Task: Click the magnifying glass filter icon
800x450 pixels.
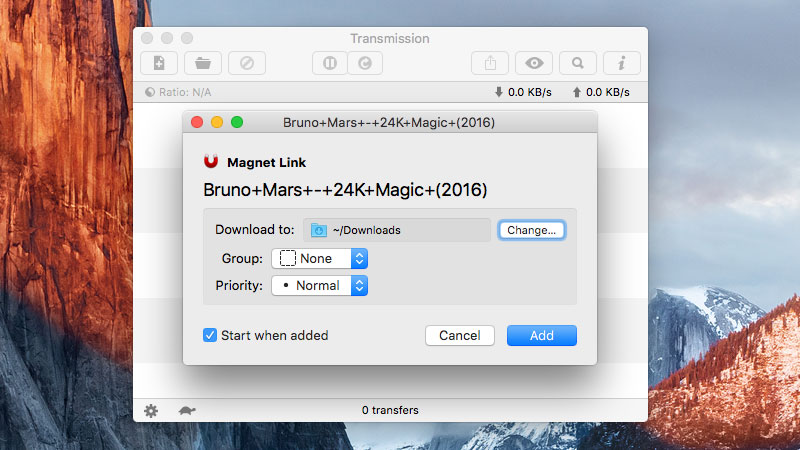Action: point(578,63)
